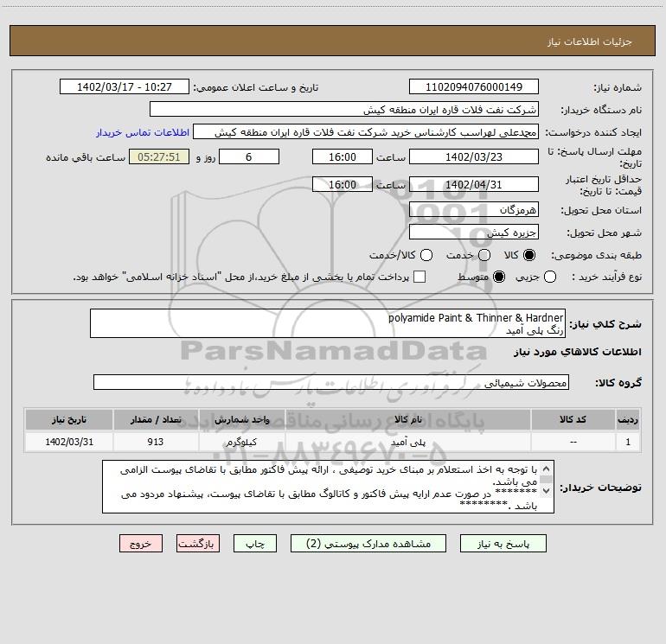
Task: Click the کد کالا column header
Action: pos(573,420)
